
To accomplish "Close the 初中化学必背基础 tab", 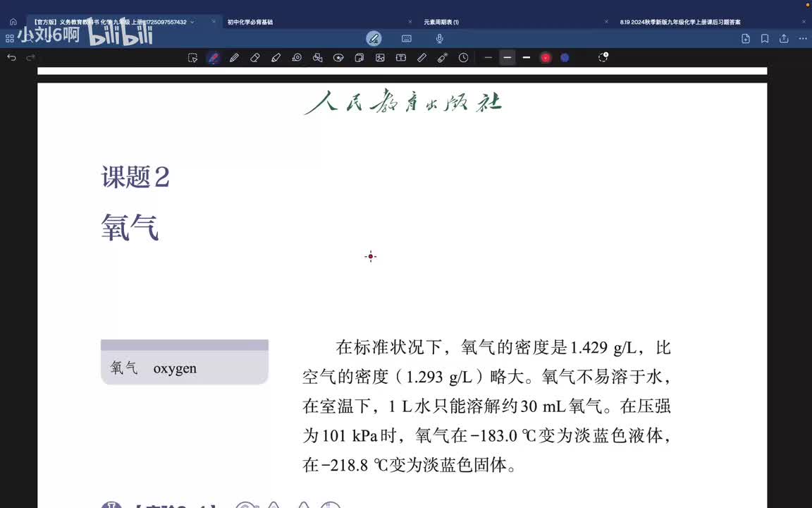I will 410,22.
